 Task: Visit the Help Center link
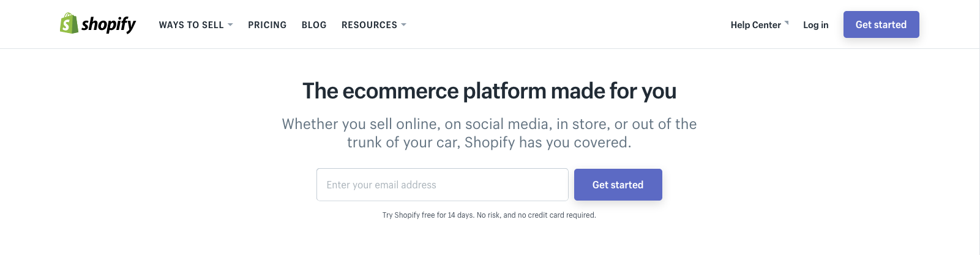click(x=755, y=25)
